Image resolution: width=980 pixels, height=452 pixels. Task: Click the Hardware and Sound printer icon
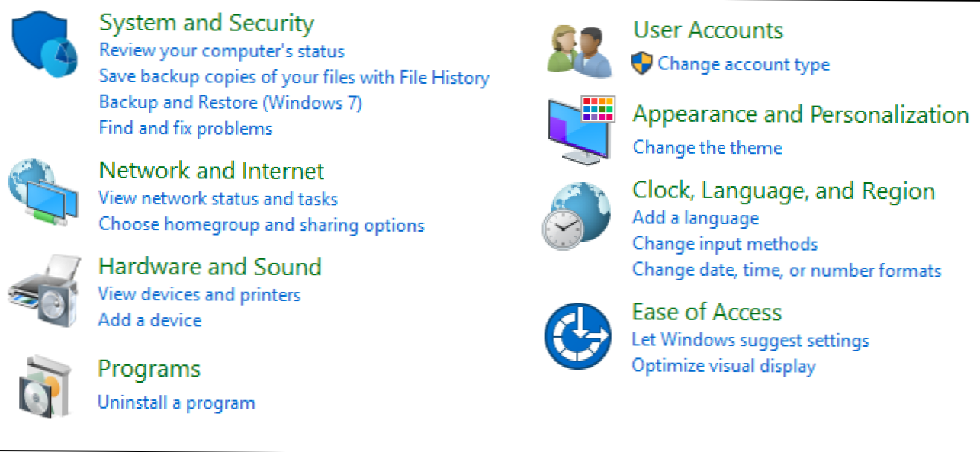[x=43, y=291]
